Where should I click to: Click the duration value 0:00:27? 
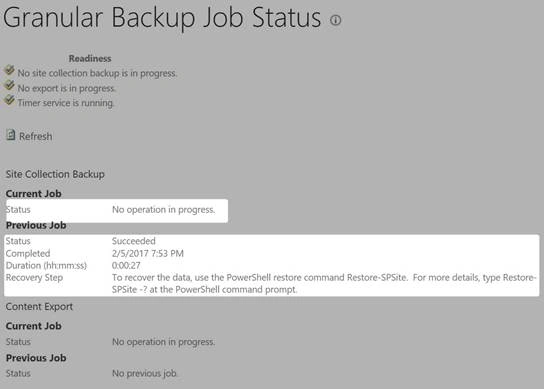click(126, 265)
